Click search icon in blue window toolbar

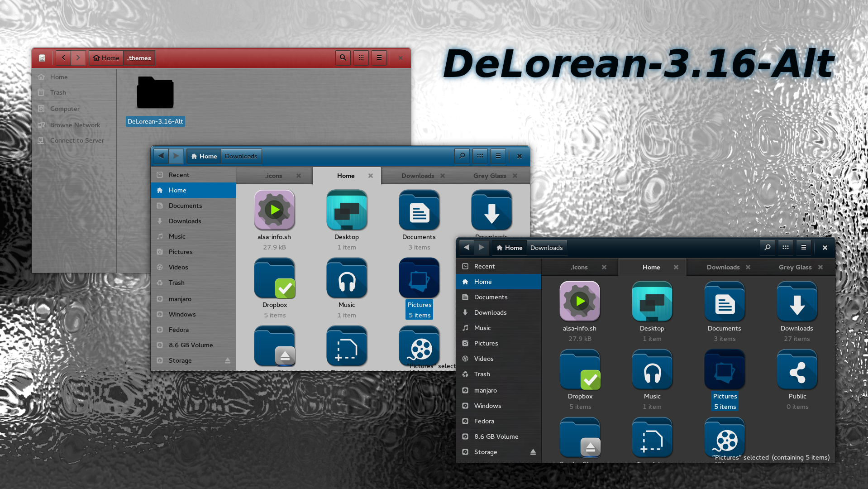tap(462, 156)
